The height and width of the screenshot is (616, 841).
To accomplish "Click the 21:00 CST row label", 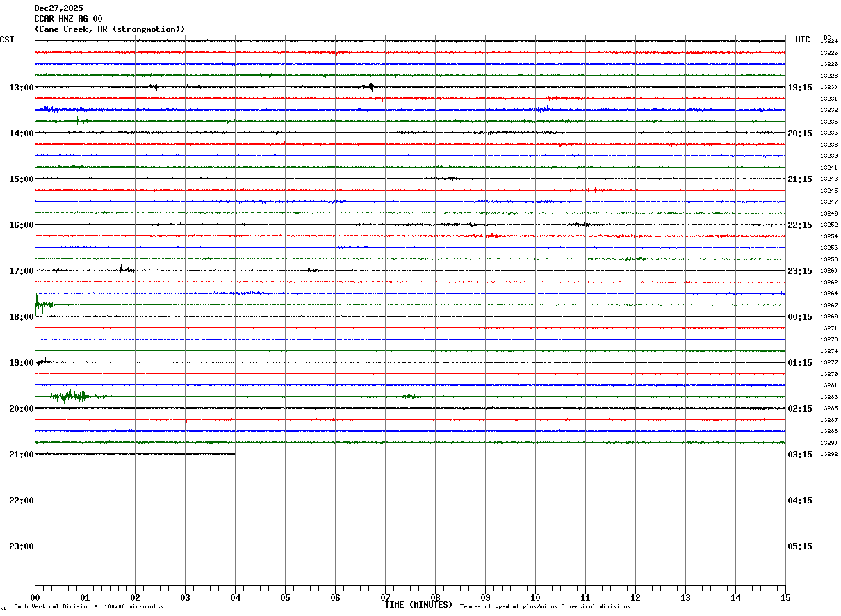I will (x=21, y=455).
